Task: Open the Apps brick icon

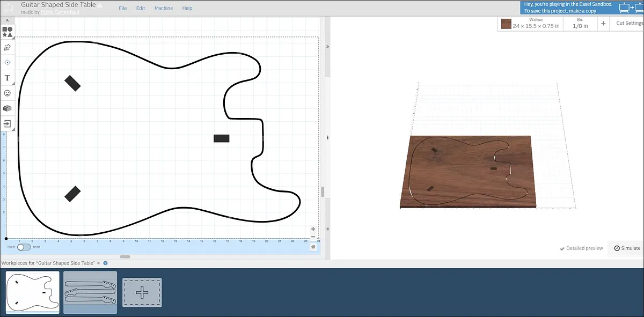Action: [x=8, y=108]
